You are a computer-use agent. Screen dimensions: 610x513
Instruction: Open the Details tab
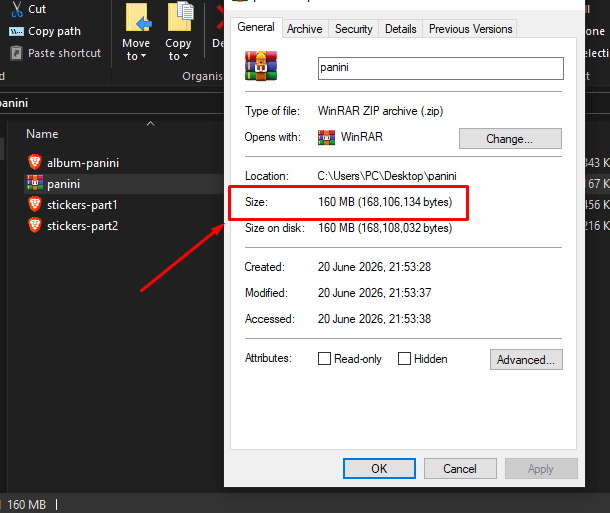pos(400,29)
